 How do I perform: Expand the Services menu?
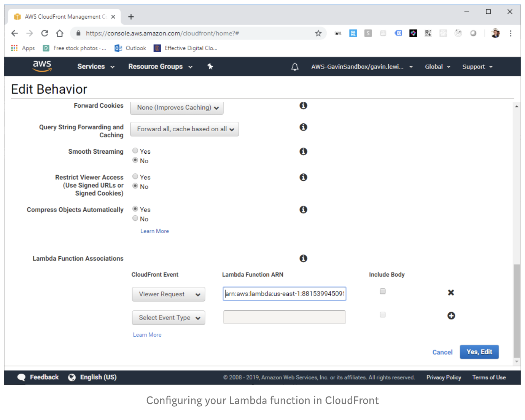[x=96, y=67]
